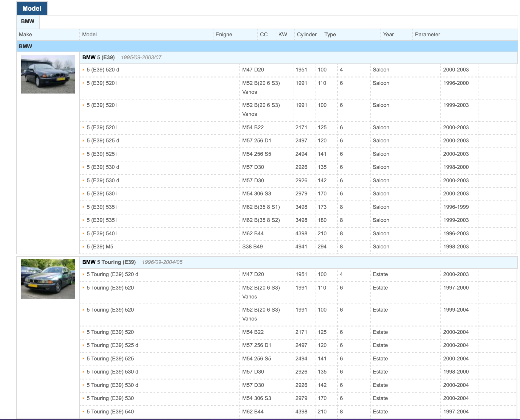Open the 5 (E39) 540 i link
Image resolution: width=520 pixels, height=420 pixels.
click(102, 234)
